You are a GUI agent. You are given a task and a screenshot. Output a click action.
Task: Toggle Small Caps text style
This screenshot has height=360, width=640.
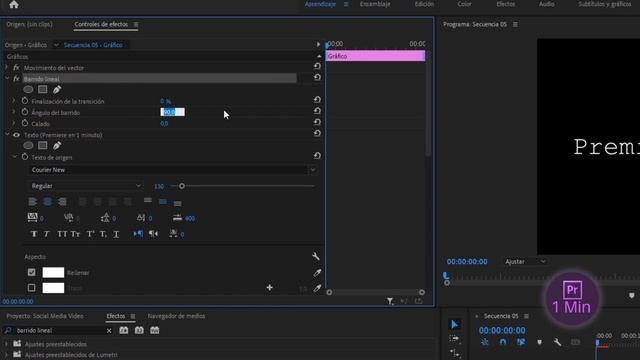(x=76, y=234)
